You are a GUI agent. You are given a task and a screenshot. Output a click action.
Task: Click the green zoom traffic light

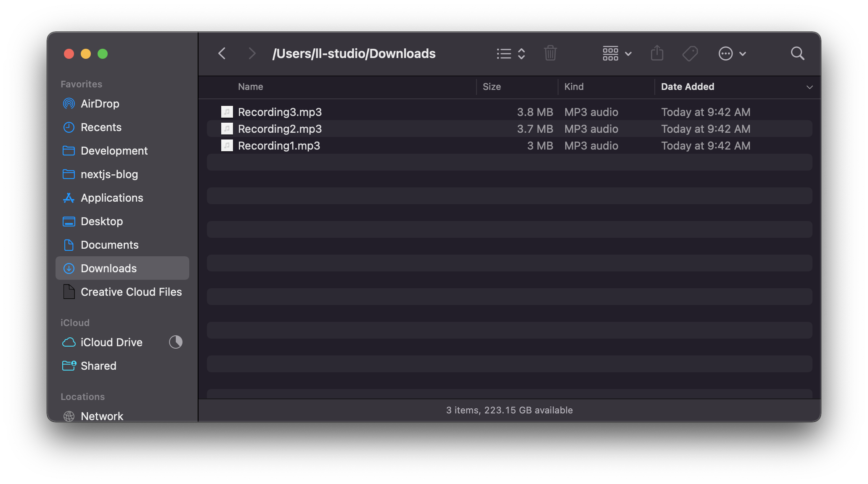(103, 54)
